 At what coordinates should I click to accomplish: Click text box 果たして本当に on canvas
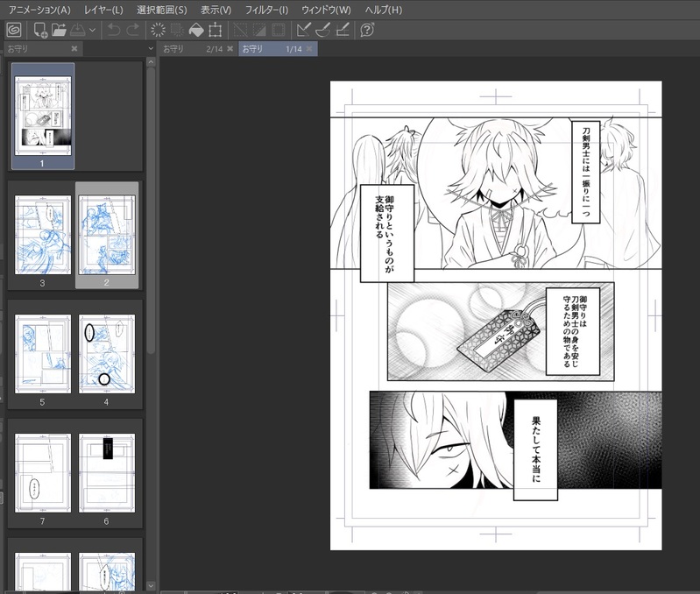point(535,449)
